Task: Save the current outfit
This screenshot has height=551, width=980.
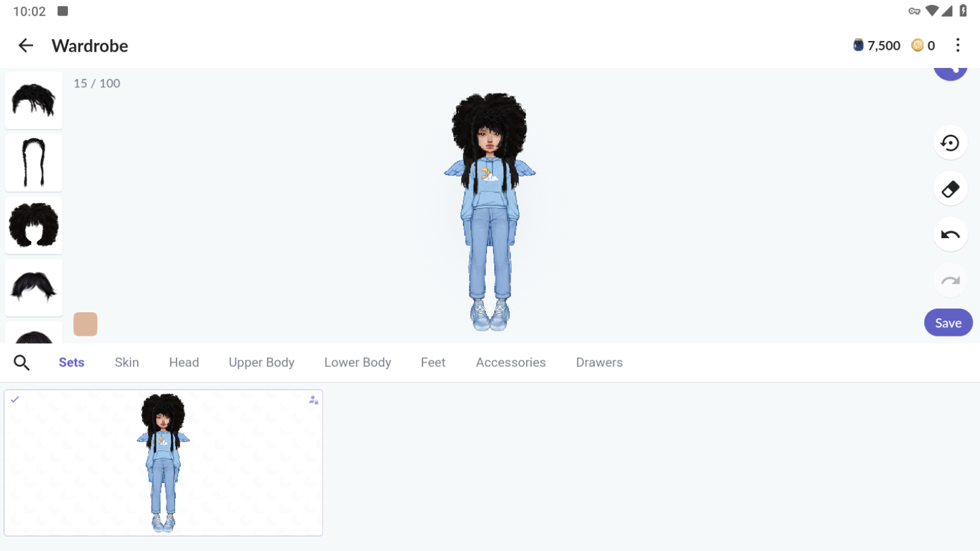Action: coord(947,323)
